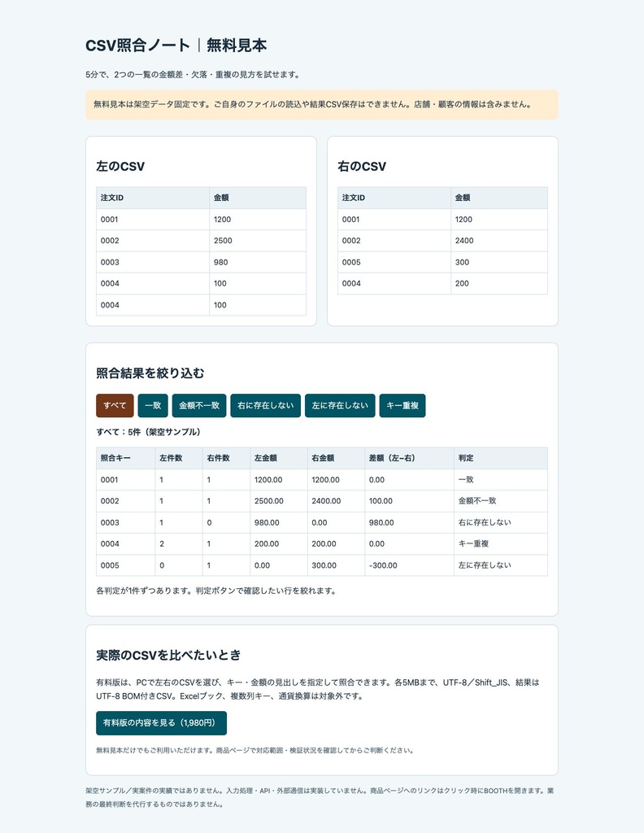Select cell 200 in the right CSV table

[499, 284]
